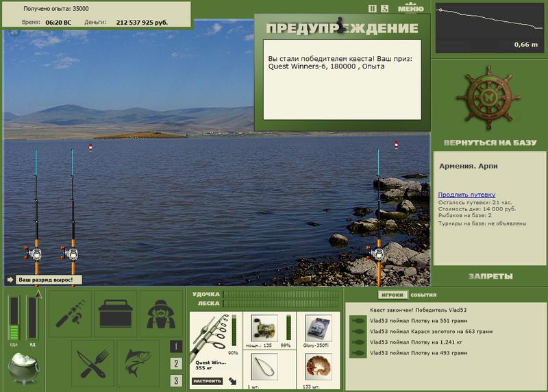Viewport: 548px width, 392px height.
Task: Click the Плотву на 493 грамм entry
Action: tap(419, 353)
